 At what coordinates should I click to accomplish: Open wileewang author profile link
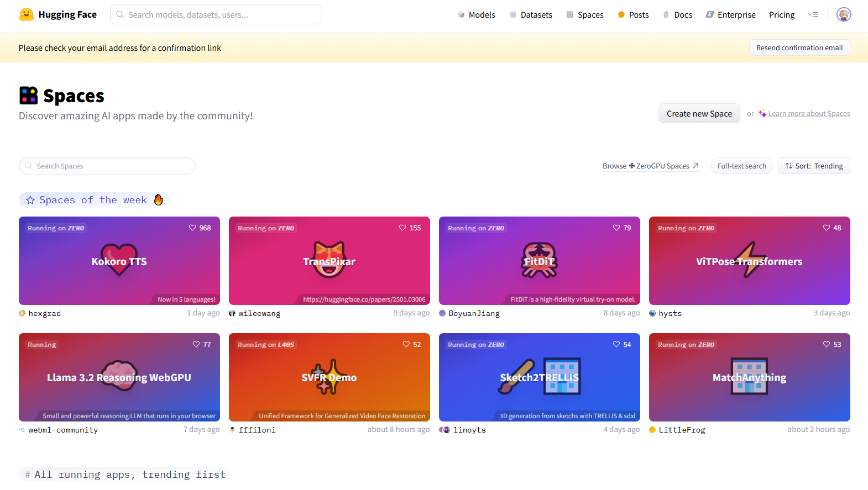click(x=259, y=313)
